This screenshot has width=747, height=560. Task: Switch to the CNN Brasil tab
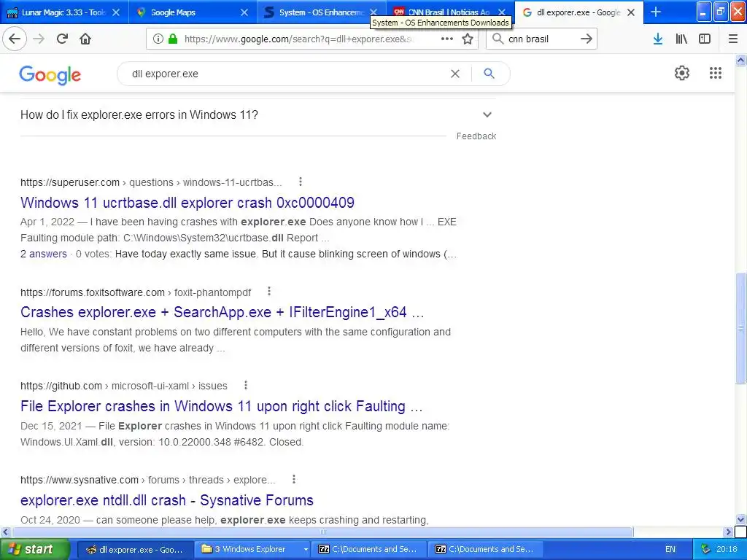click(449, 12)
